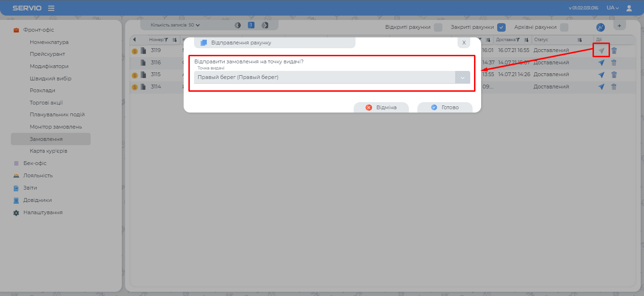Viewport: 644px width, 296px height.
Task: Click the send icon for order 3119
Action: pos(601,50)
